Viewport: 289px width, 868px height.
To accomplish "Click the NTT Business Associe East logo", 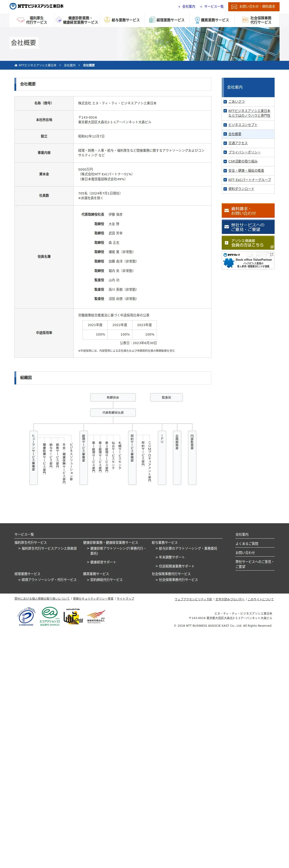I will point(36,6).
